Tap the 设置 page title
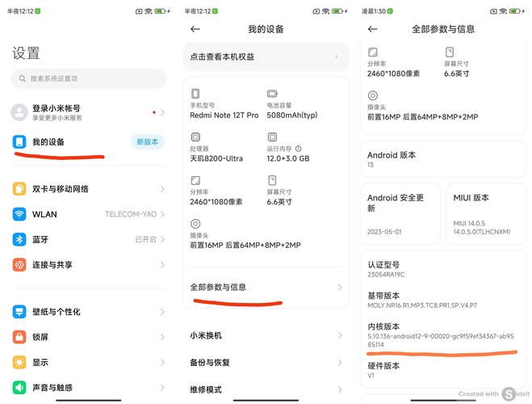532x404 pixels. 26,53
